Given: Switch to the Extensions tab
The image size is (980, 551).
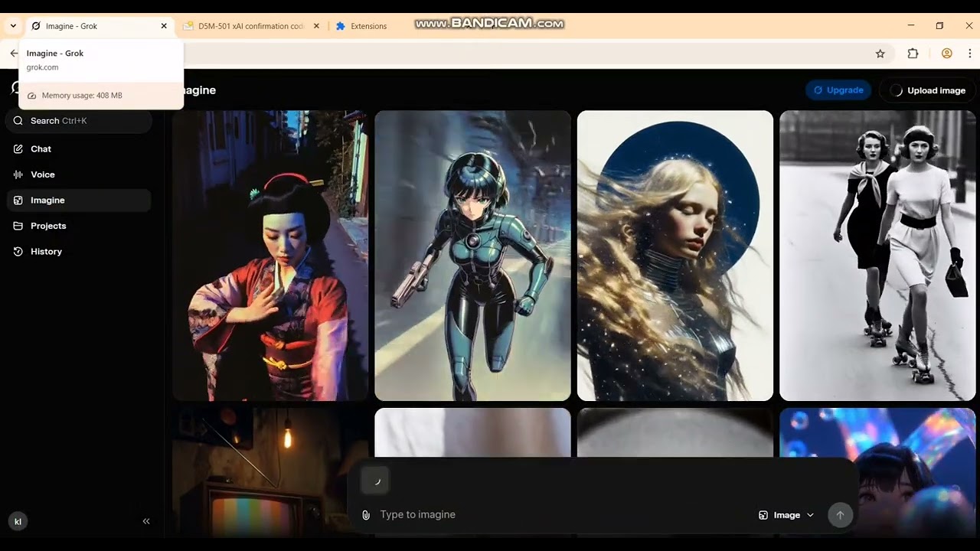Looking at the screenshot, I should (369, 26).
